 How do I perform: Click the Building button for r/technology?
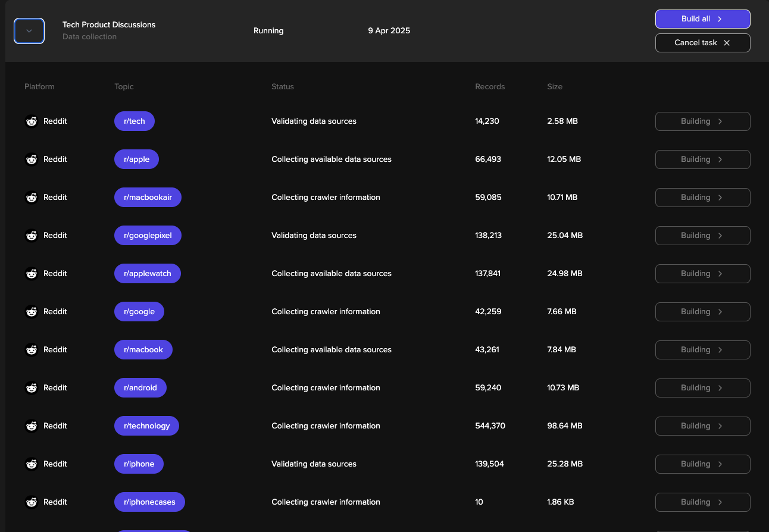702,426
